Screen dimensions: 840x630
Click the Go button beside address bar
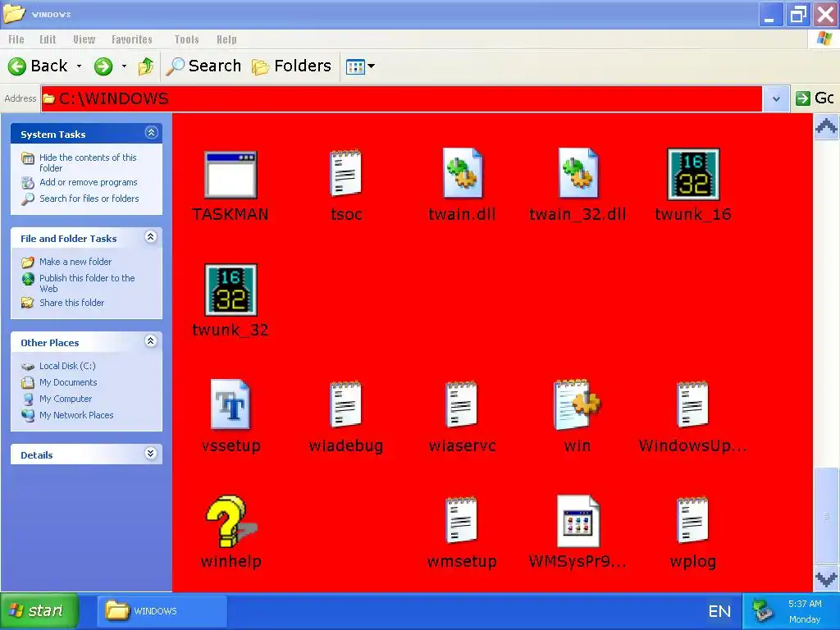pyautogui.click(x=815, y=98)
